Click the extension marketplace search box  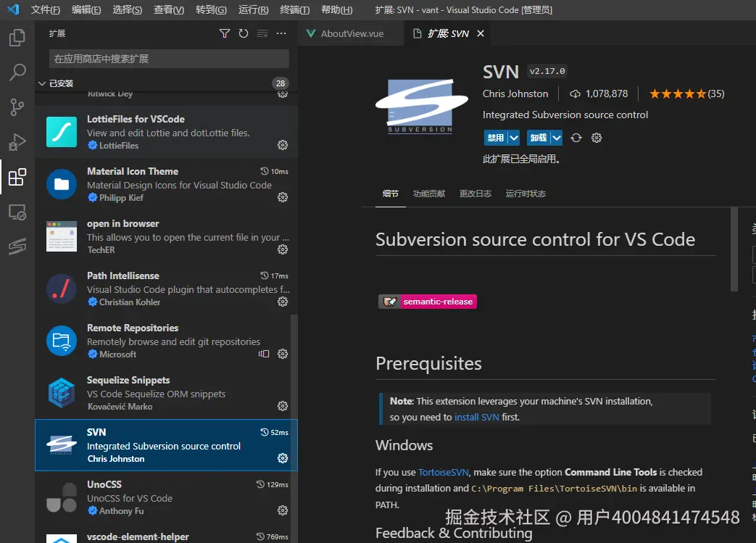(x=169, y=59)
